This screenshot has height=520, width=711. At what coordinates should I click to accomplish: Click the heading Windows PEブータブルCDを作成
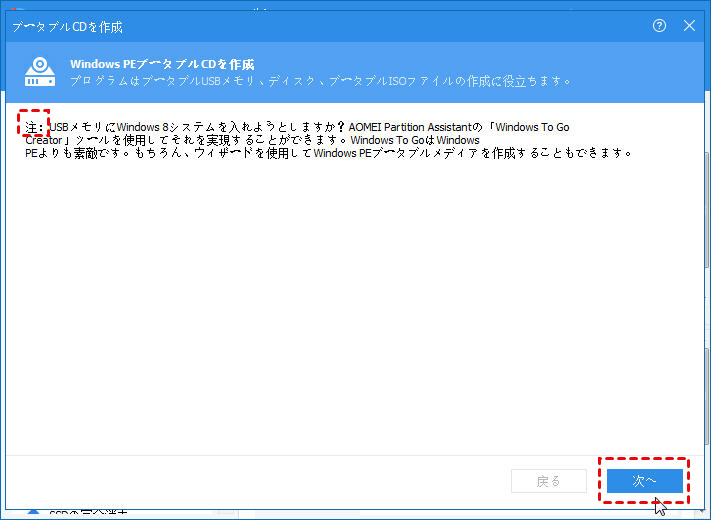coord(162,64)
